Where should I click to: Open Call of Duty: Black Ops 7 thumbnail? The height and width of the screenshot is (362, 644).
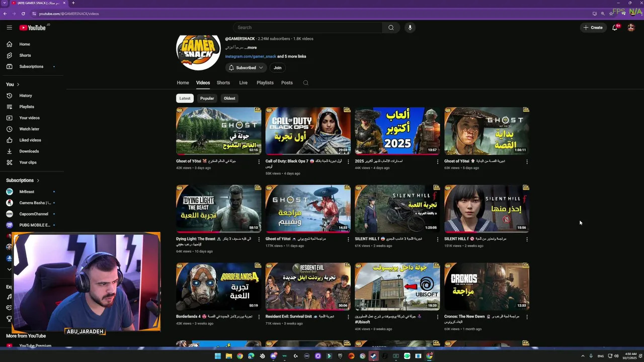tap(308, 131)
